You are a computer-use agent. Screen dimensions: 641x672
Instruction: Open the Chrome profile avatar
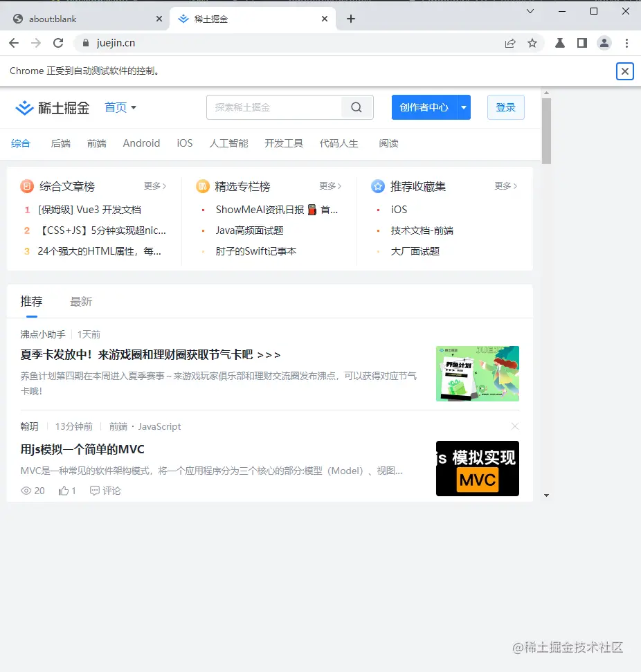coord(604,43)
